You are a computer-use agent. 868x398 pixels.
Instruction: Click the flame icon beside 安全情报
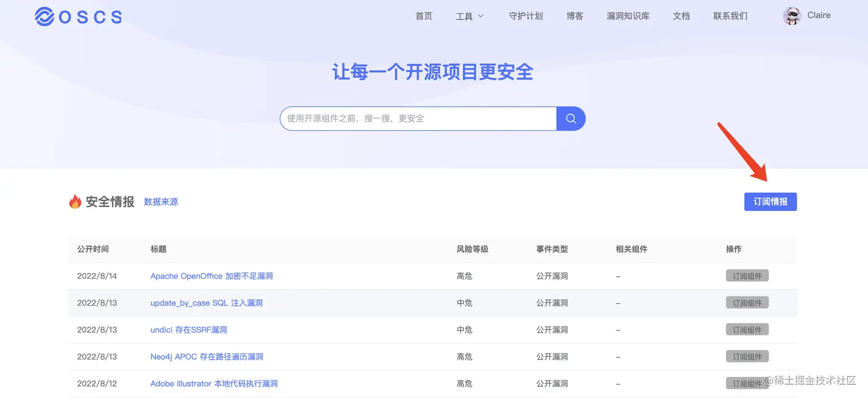75,201
